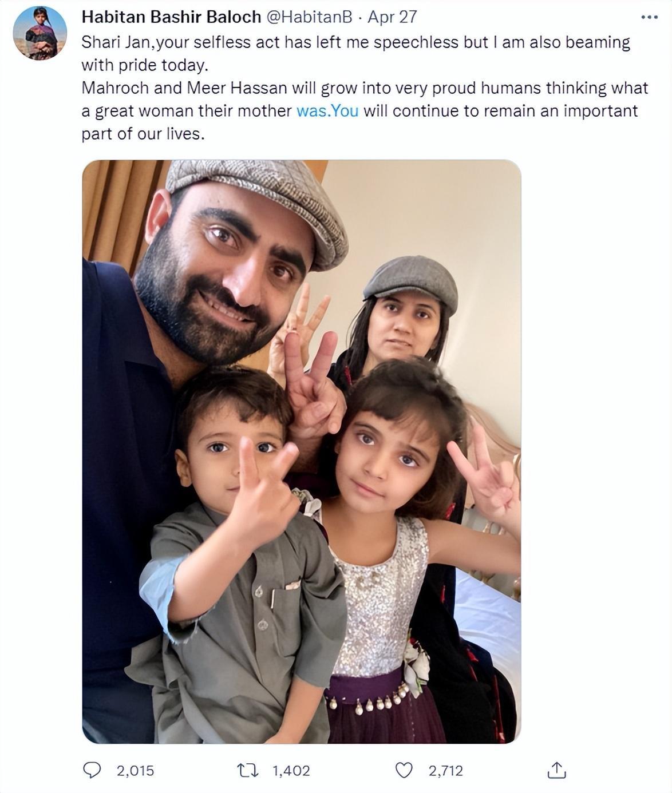Click the 1,402 retweets count
This screenshot has height=793, width=672.
(291, 771)
